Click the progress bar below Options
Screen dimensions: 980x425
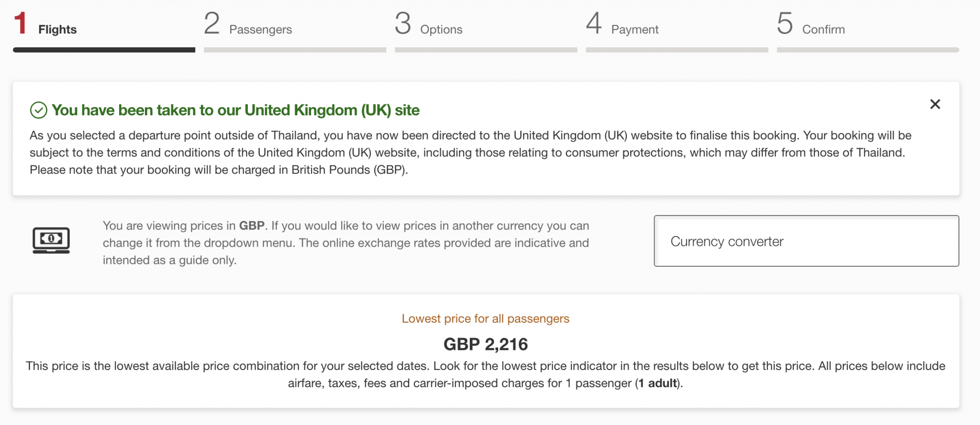[x=486, y=50]
